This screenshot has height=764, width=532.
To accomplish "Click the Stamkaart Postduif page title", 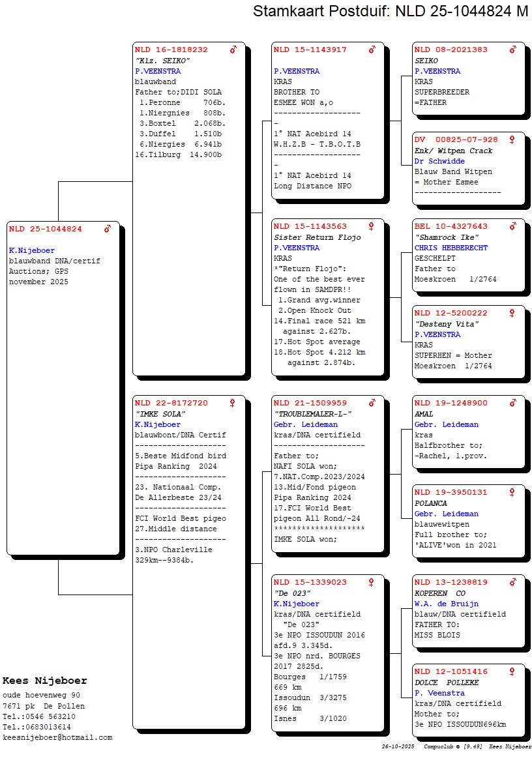I will (390, 12).
